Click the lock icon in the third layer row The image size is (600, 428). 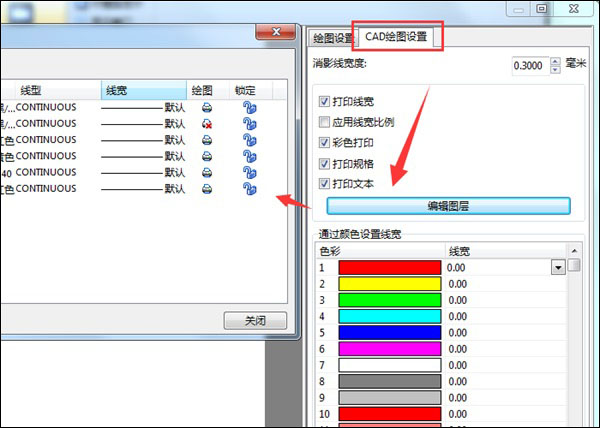249,140
